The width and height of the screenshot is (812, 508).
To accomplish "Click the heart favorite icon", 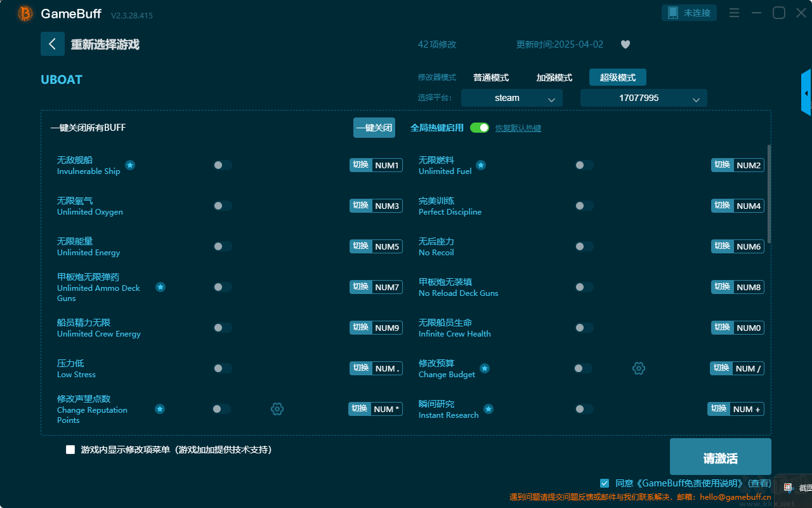I will tap(625, 44).
